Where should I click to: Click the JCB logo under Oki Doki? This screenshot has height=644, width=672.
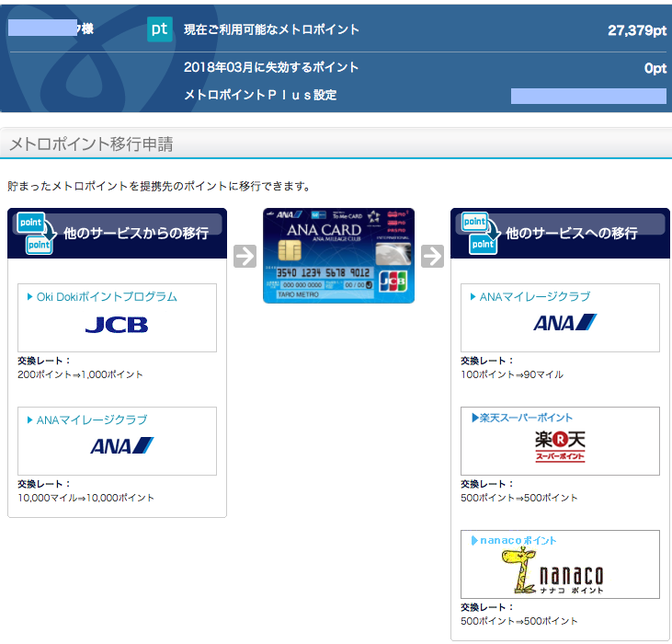[x=117, y=325]
